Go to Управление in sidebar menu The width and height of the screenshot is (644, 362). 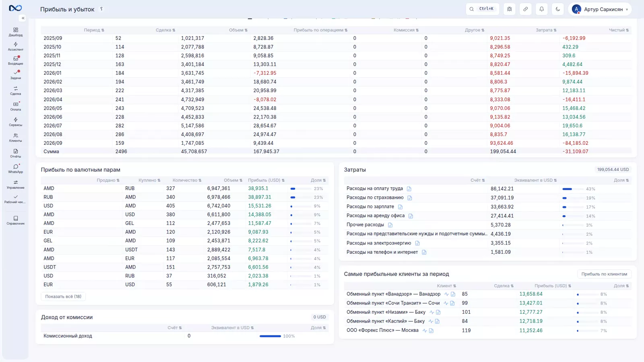point(15,185)
